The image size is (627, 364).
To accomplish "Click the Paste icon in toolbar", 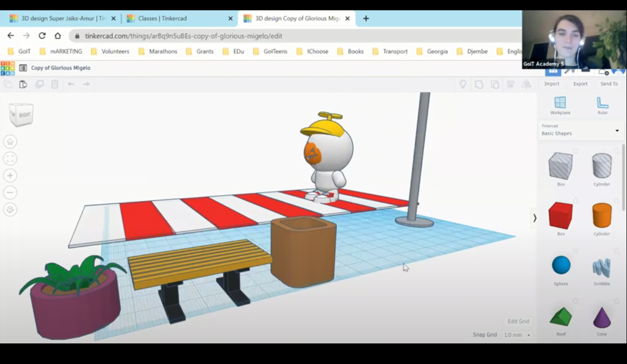I will (23, 84).
